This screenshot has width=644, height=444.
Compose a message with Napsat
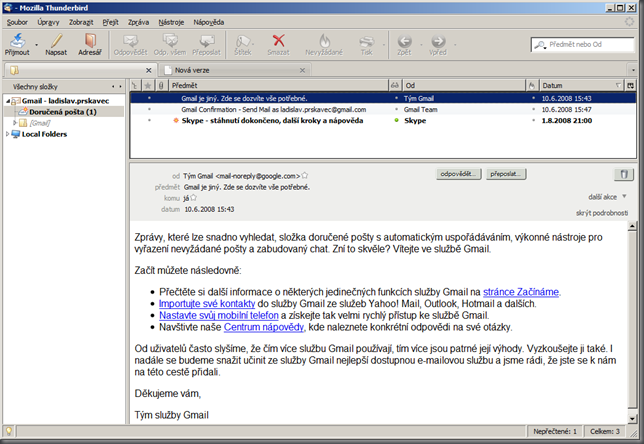56,44
